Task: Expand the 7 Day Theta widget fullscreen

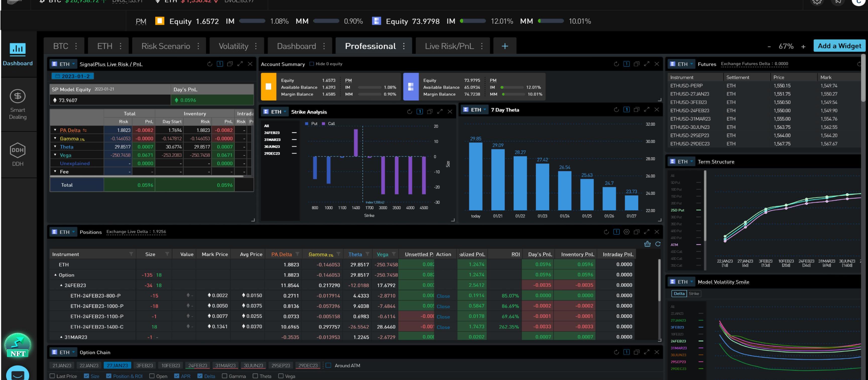Action: (x=646, y=110)
